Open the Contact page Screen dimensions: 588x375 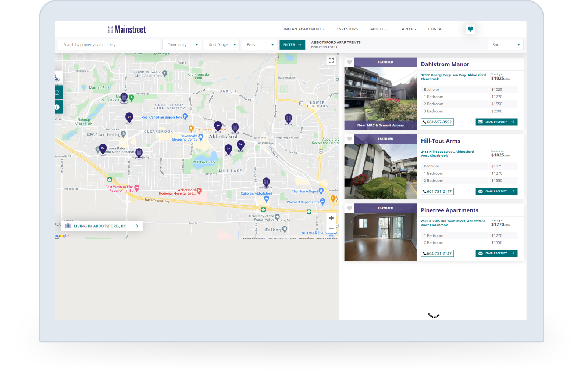437,29
